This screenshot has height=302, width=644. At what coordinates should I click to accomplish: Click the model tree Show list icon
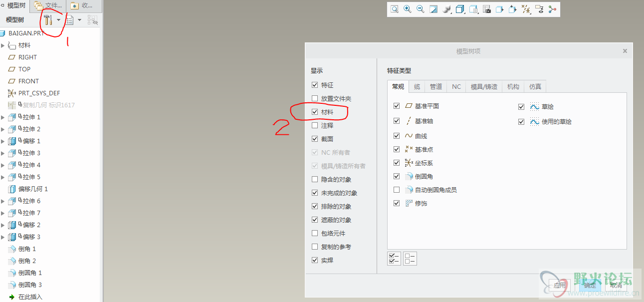(x=70, y=20)
